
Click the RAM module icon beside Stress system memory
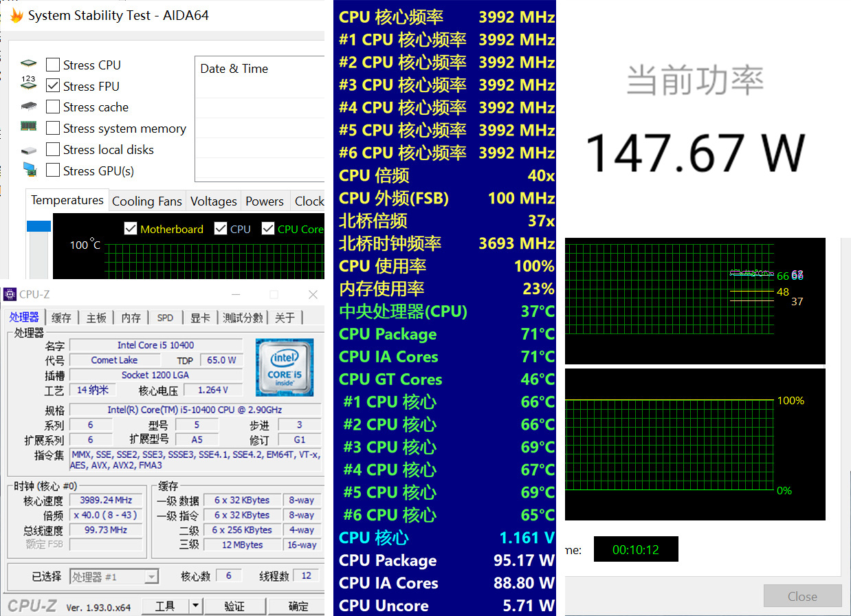pos(28,127)
